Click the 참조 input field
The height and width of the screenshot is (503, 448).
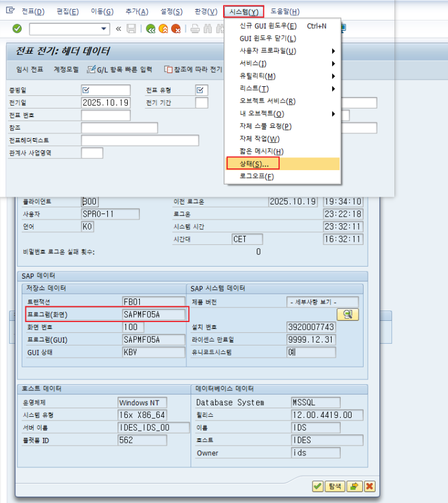coord(119,128)
